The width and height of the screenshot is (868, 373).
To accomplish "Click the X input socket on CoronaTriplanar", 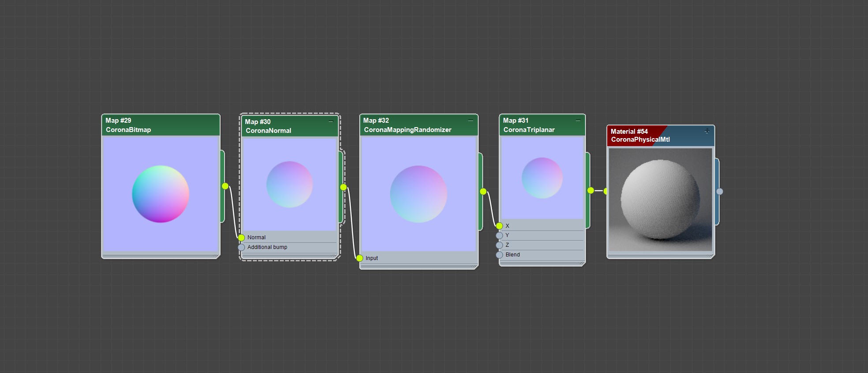I will tap(500, 226).
